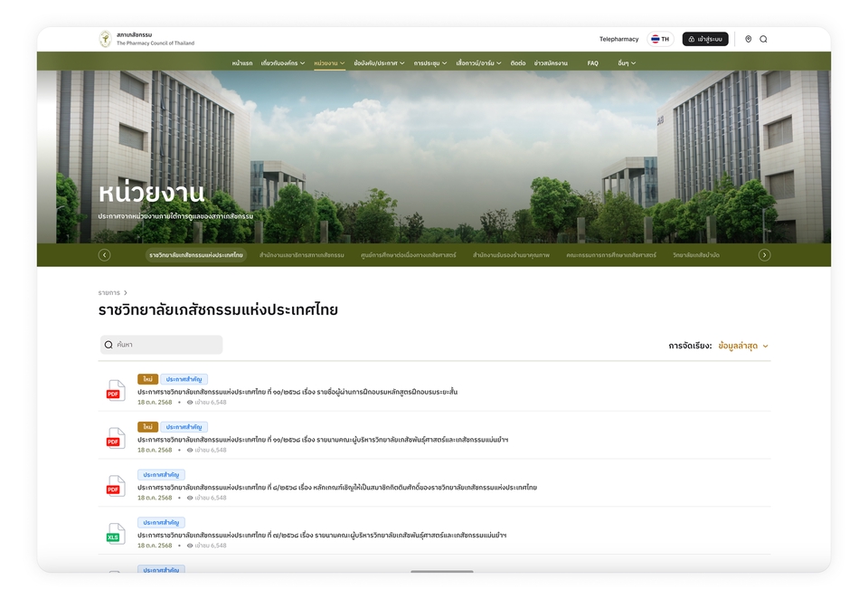Click the green XLS file icon
This screenshot has height=599, width=868.
(114, 534)
